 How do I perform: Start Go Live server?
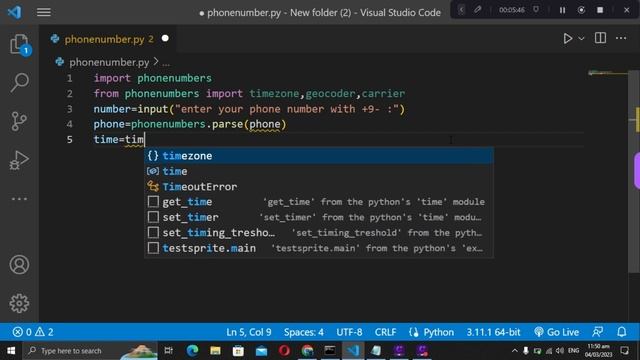click(x=556, y=332)
